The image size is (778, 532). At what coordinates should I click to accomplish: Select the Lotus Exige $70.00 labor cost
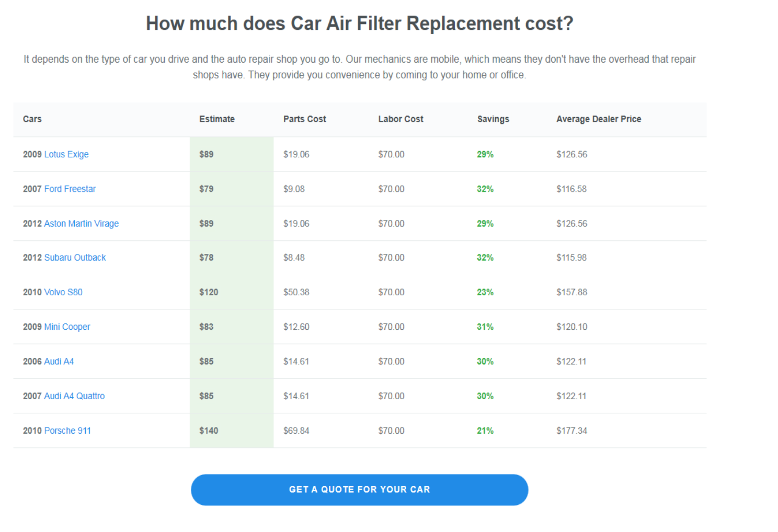point(392,154)
